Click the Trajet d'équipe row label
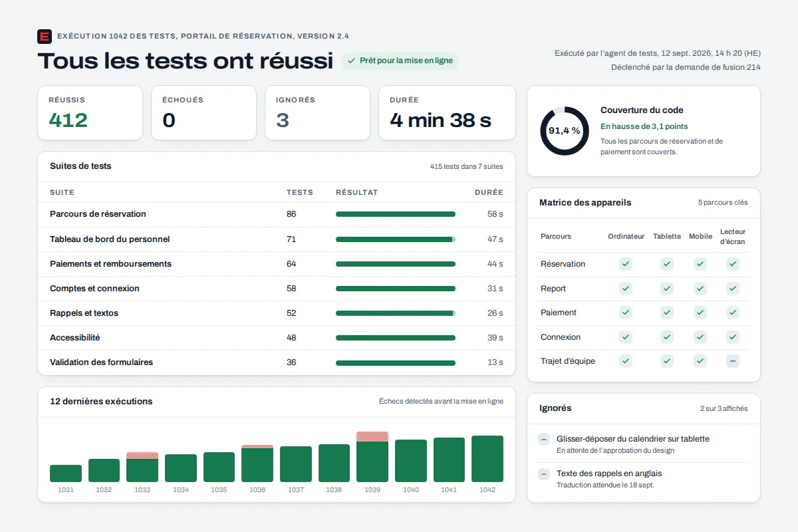This screenshot has width=798, height=532. [568, 361]
